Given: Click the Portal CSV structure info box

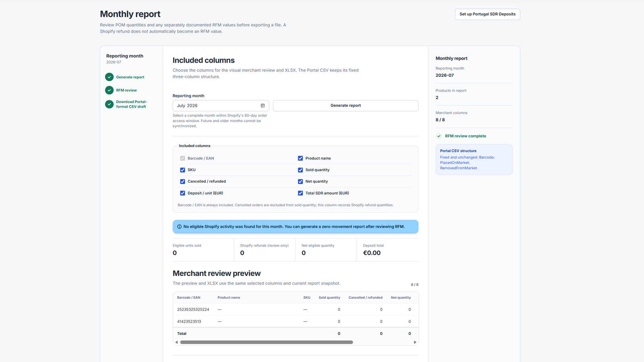Looking at the screenshot, I should 474,159.
